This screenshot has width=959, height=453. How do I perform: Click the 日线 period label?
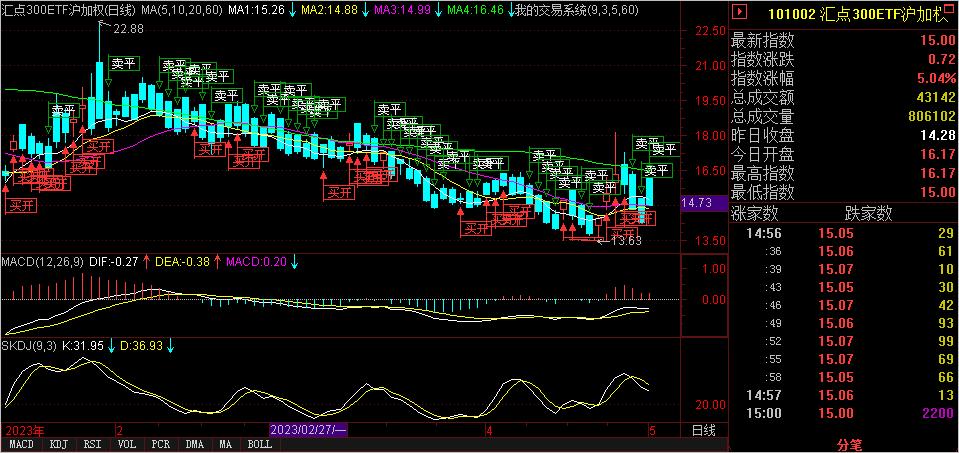coord(703,430)
